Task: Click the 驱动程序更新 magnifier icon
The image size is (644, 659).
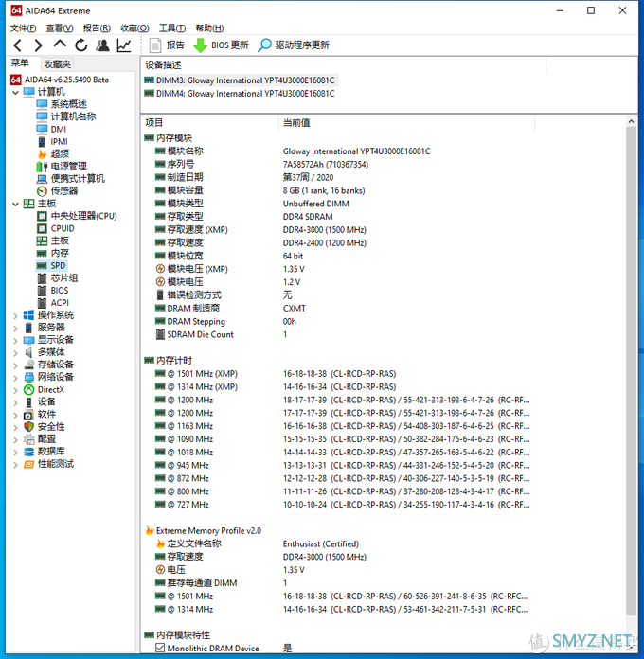Action: tap(265, 45)
